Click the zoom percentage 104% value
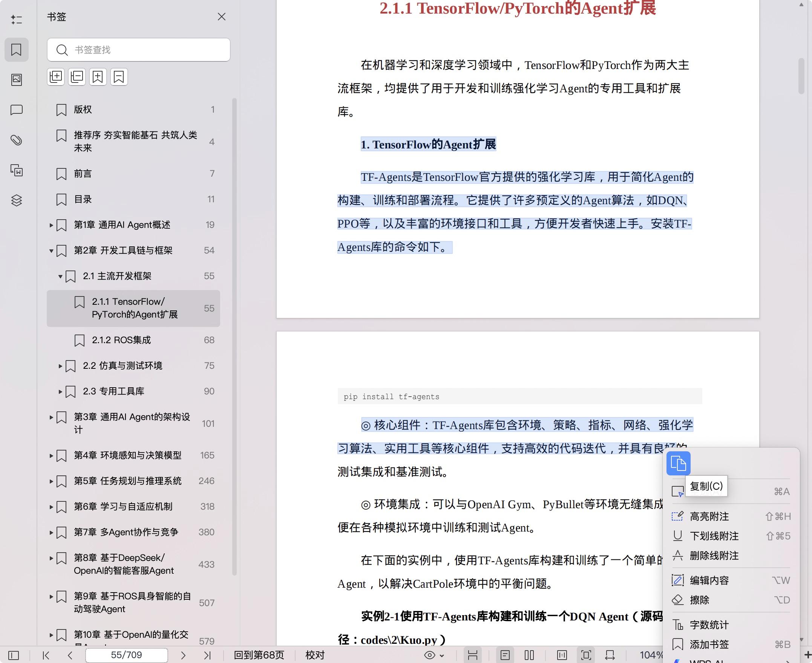Viewport: 812px width, 663px height. tap(651, 655)
